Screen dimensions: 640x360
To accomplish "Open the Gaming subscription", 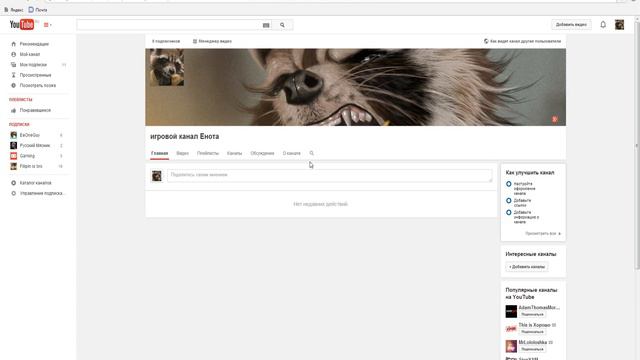I will [x=27, y=156].
